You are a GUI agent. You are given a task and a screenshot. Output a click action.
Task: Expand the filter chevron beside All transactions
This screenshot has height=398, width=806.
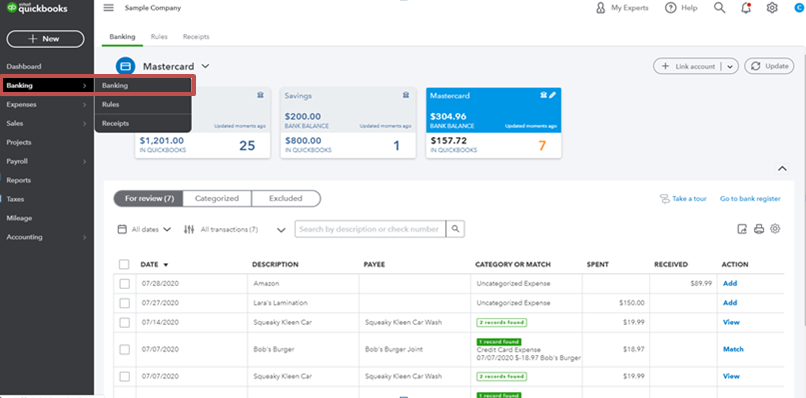click(281, 230)
